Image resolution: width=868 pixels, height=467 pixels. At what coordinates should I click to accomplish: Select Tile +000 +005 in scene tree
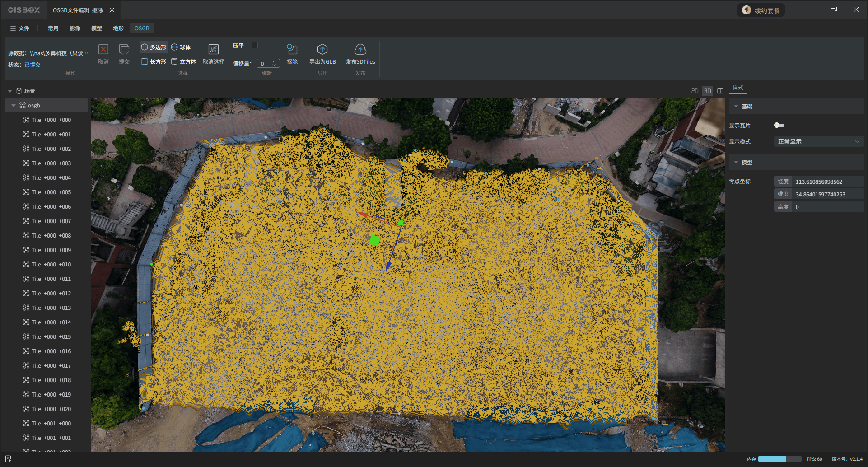pyautogui.click(x=51, y=192)
